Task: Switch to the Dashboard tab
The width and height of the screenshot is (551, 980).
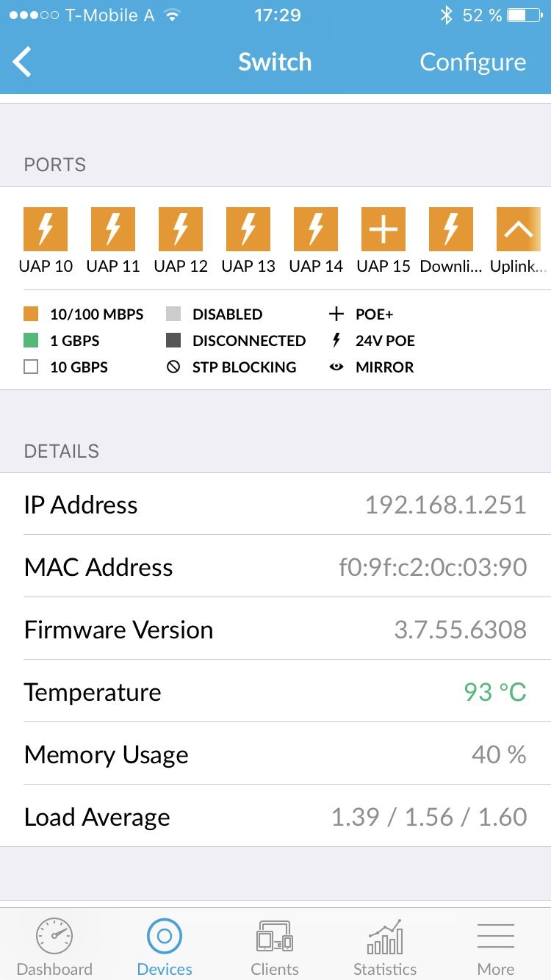Action: point(54,946)
